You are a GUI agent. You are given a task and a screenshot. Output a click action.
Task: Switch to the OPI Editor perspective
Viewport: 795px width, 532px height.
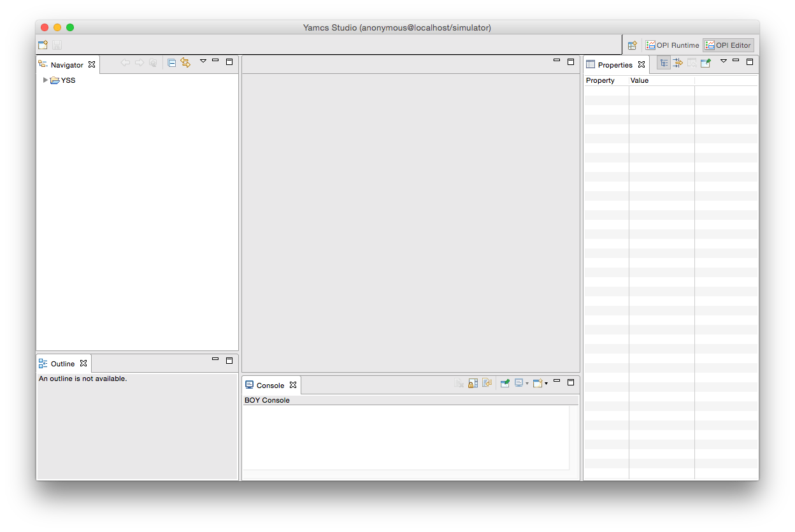pyautogui.click(x=728, y=45)
